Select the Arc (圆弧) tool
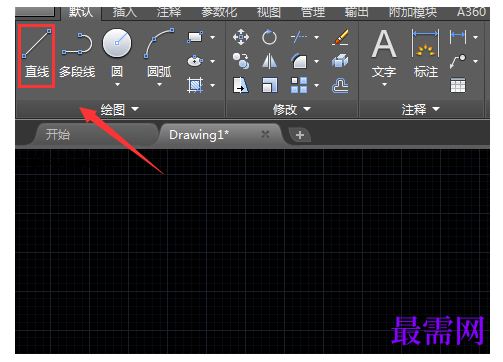This screenshot has width=503, height=362. pos(159,53)
